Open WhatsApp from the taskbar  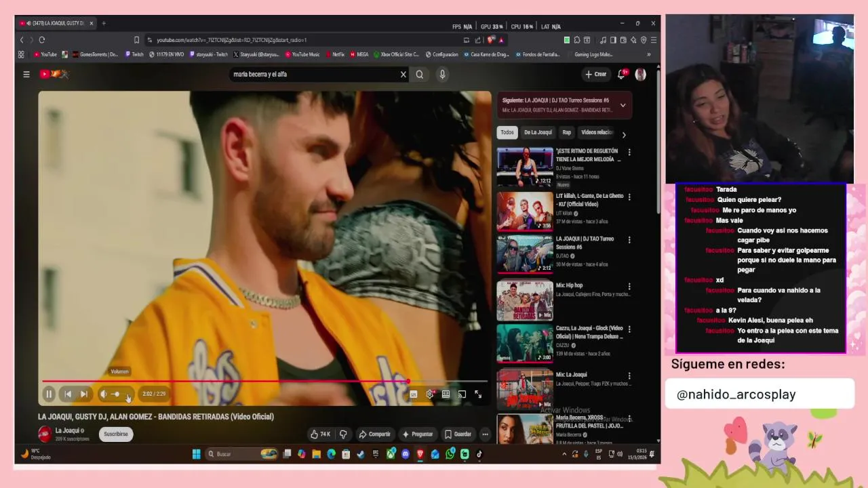click(450, 454)
